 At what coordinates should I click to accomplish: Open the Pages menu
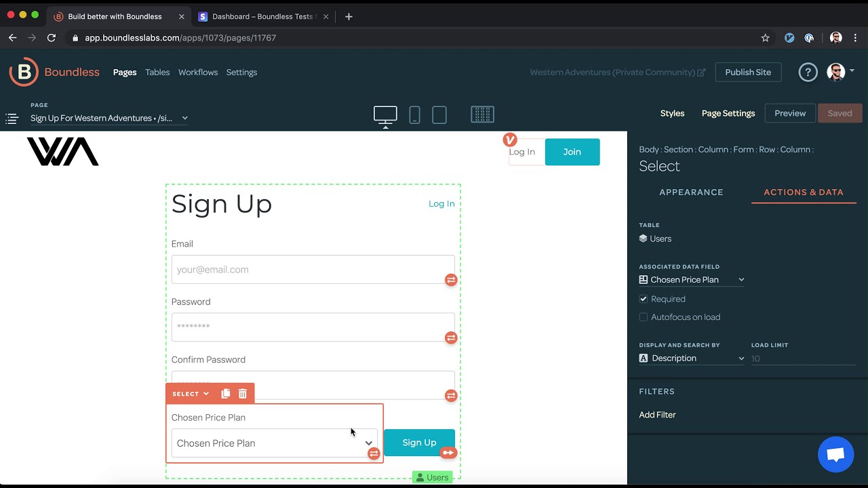[125, 72]
